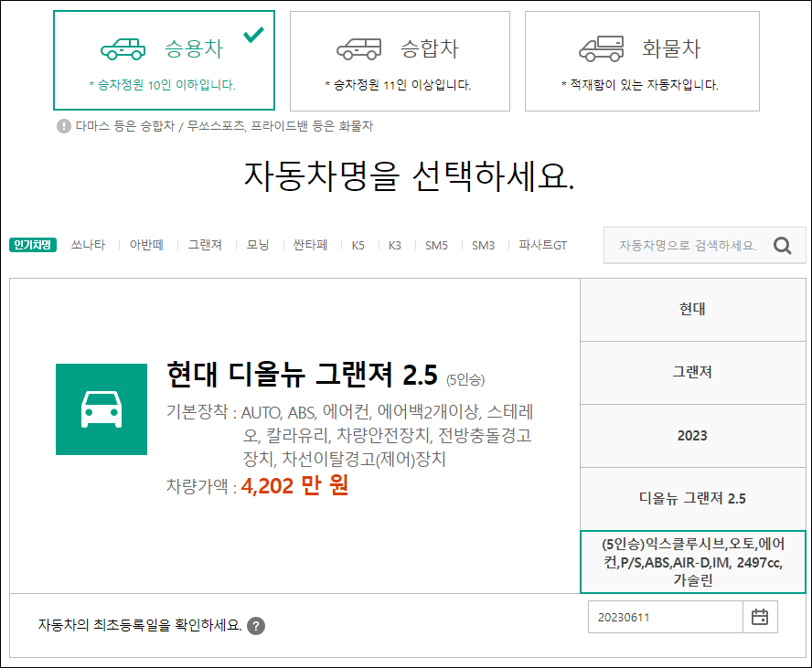812x668 pixels.
Task: Select the 화물차 truck category card
Action: pos(642,61)
